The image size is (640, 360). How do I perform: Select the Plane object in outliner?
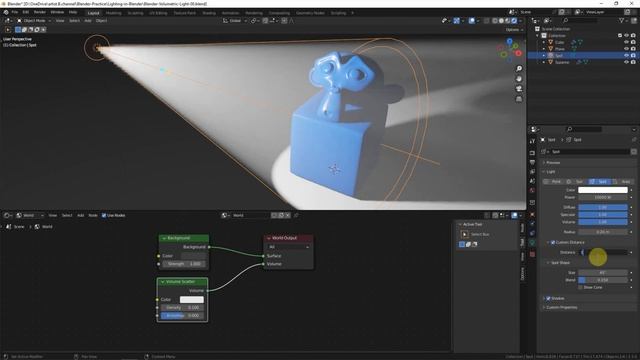560,49
